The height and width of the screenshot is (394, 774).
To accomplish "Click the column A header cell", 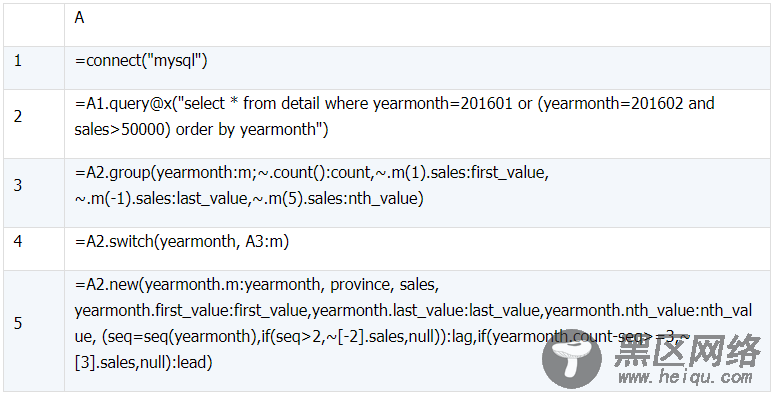I will pyautogui.click(x=418, y=25).
